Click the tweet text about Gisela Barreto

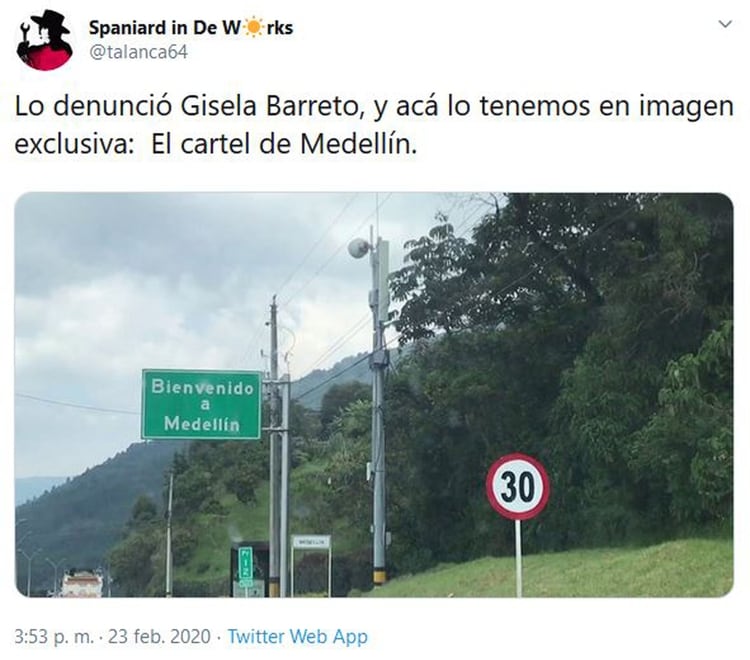point(374,124)
